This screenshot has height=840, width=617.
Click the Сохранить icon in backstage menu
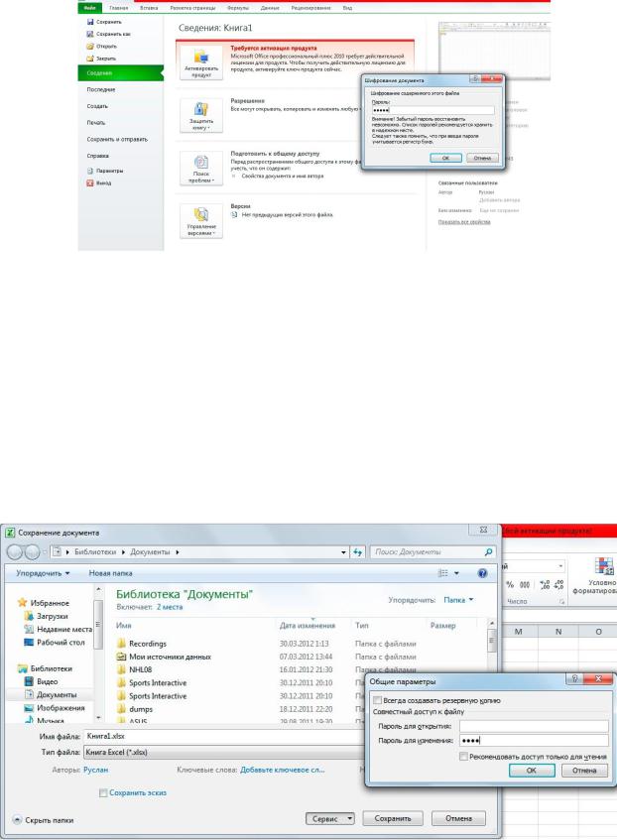point(90,22)
